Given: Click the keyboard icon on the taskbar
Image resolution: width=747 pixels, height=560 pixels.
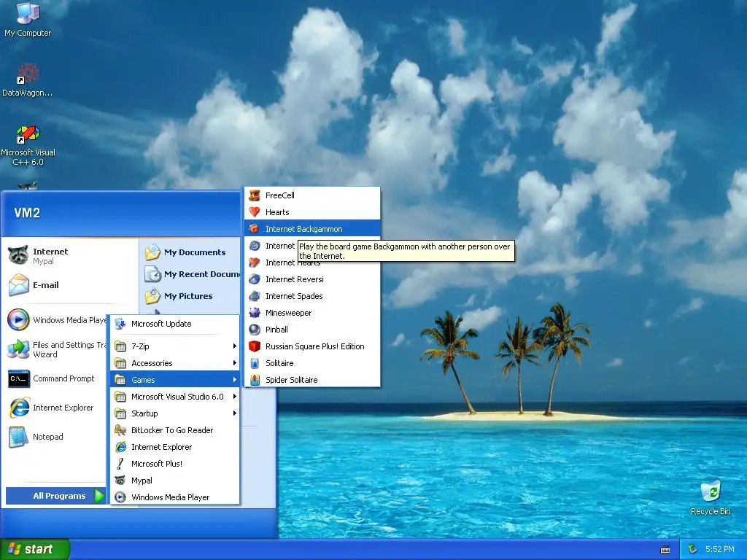Looking at the screenshot, I should (665, 550).
